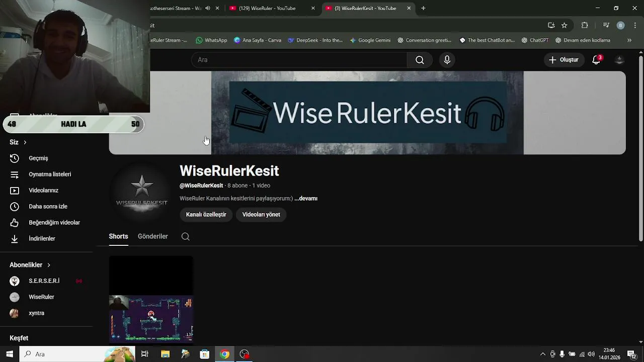Click the Kanalı özelleştir button
This screenshot has width=644, height=362.
(x=206, y=215)
